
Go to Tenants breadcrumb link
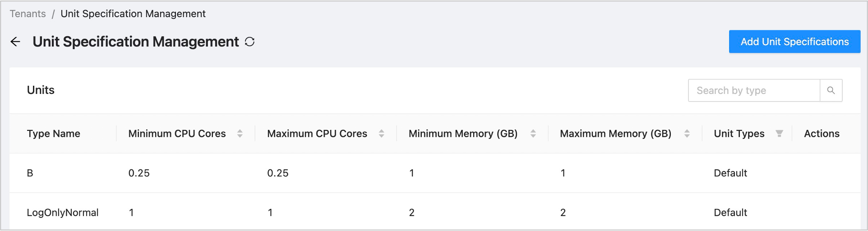point(28,14)
